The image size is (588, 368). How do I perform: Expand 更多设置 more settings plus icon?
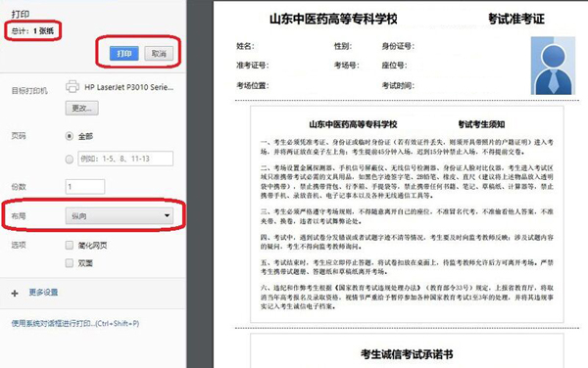pos(15,293)
